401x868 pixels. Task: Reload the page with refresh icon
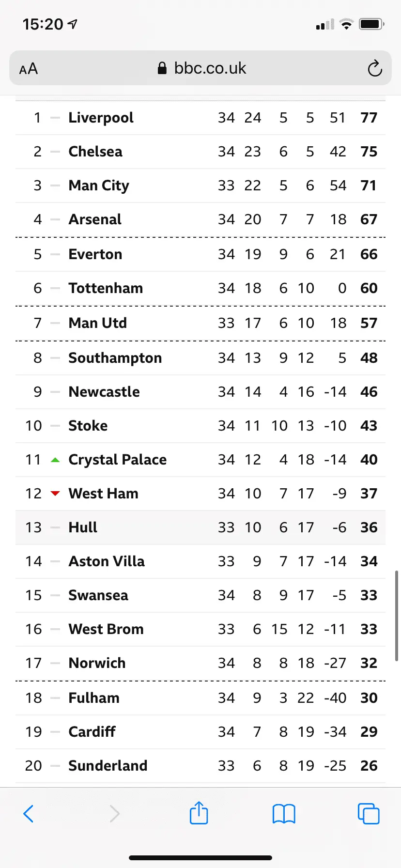tap(375, 69)
